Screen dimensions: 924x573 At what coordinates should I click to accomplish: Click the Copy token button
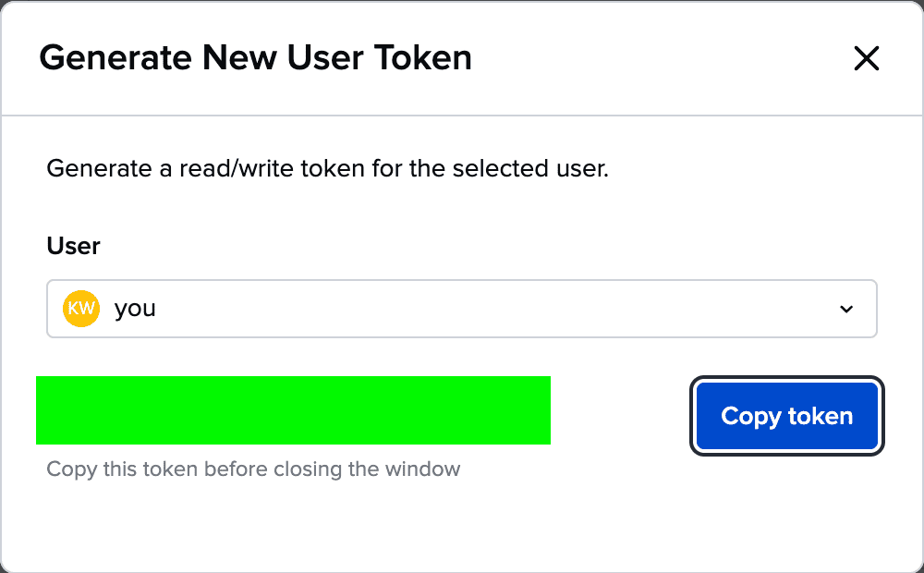786,416
